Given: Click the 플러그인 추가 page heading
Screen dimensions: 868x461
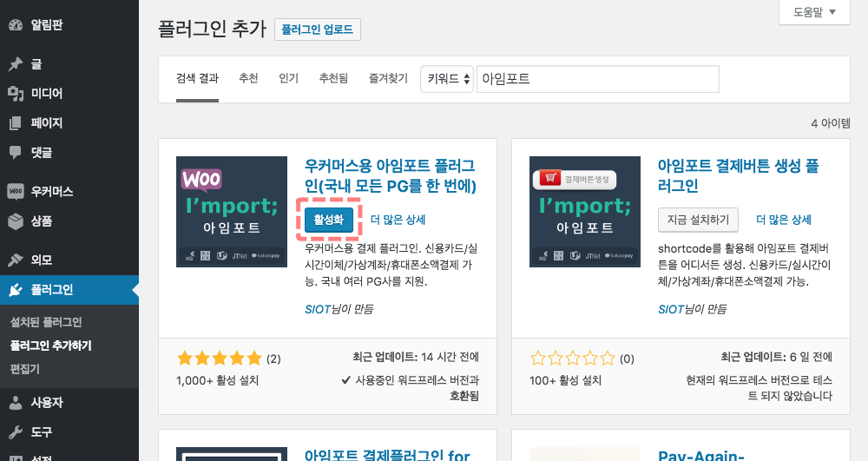Looking at the screenshot, I should 213,29.
